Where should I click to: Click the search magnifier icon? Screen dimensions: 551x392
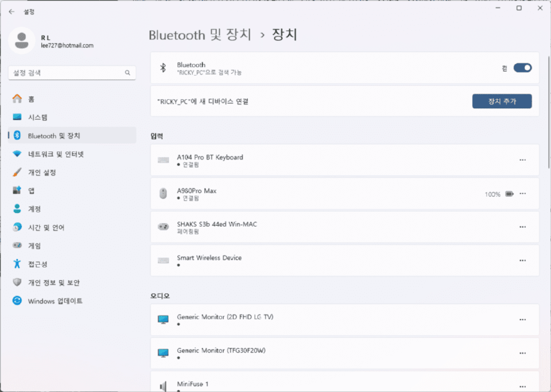[x=127, y=73]
